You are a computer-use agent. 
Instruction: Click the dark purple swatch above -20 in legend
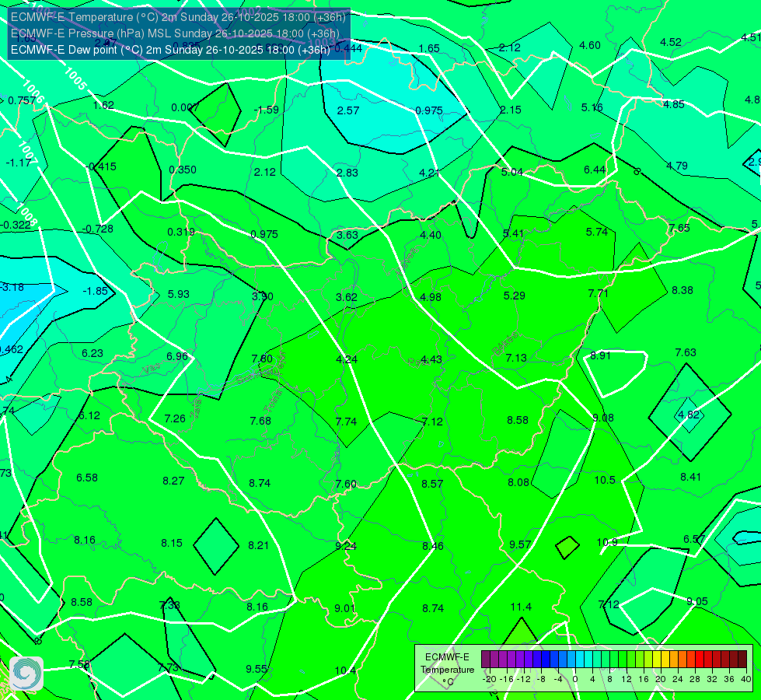[486, 660]
